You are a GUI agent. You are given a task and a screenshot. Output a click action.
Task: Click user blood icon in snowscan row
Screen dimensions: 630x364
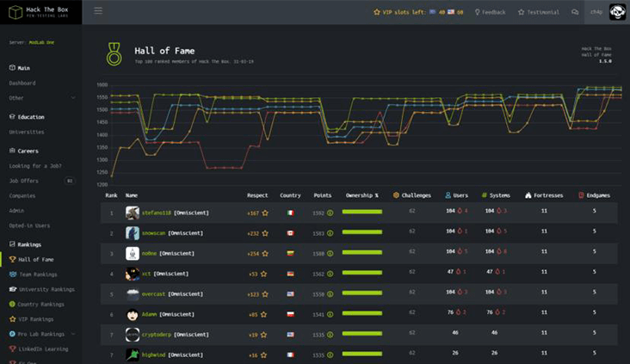[460, 231]
